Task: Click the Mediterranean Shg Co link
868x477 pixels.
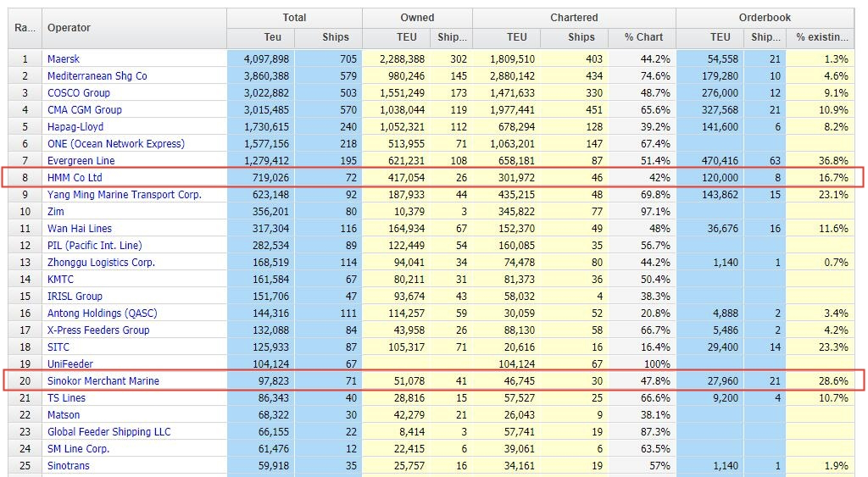Action: (97, 76)
